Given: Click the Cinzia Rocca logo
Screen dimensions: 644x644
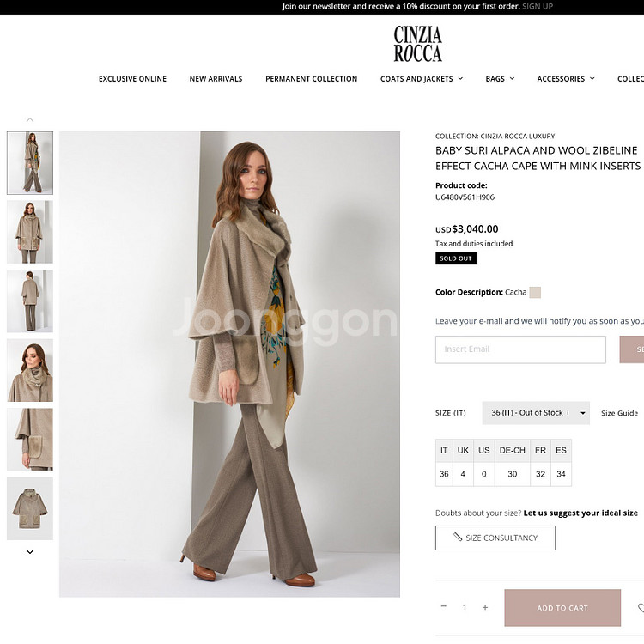Looking at the screenshot, I should click(417, 44).
